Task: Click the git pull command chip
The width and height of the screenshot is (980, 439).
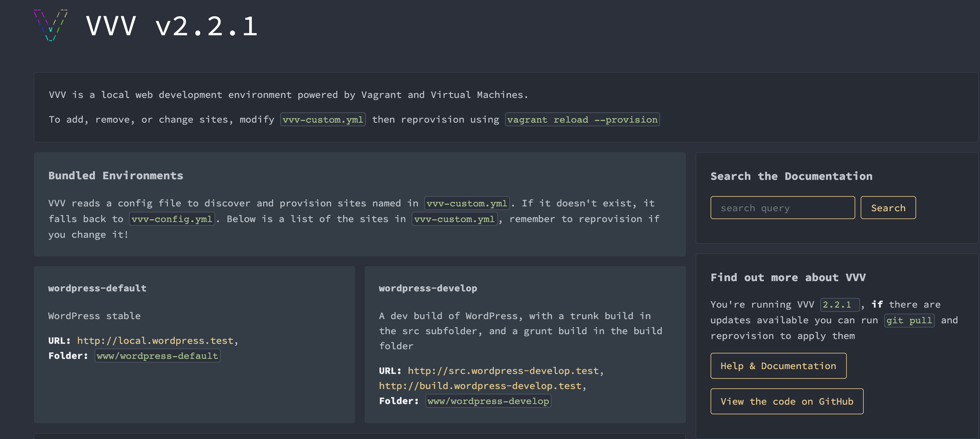Action: pyautogui.click(x=909, y=320)
